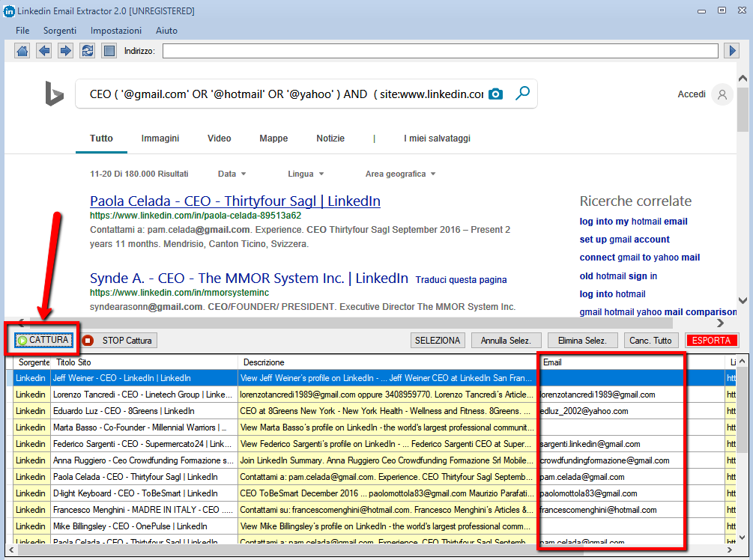Image resolution: width=753 pixels, height=560 pixels.
Task: Open the Impostazioni menu
Action: tap(116, 31)
